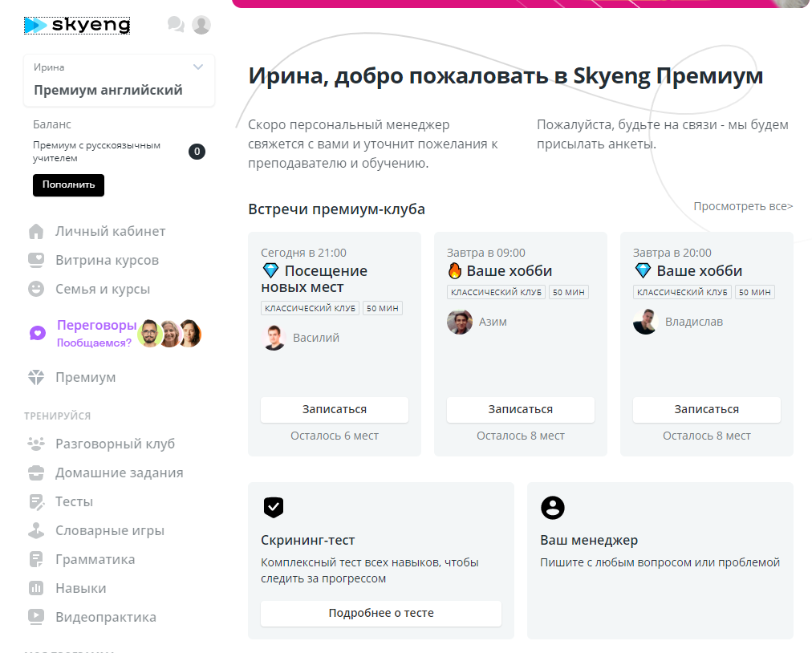Click the Скрининг-тест shield check icon

[x=274, y=507]
